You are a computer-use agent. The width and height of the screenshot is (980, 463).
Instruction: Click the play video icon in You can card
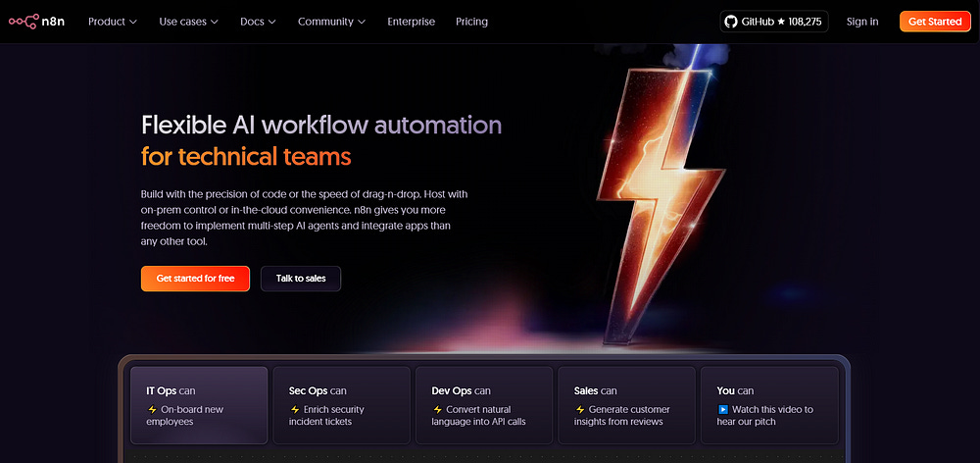723,410
